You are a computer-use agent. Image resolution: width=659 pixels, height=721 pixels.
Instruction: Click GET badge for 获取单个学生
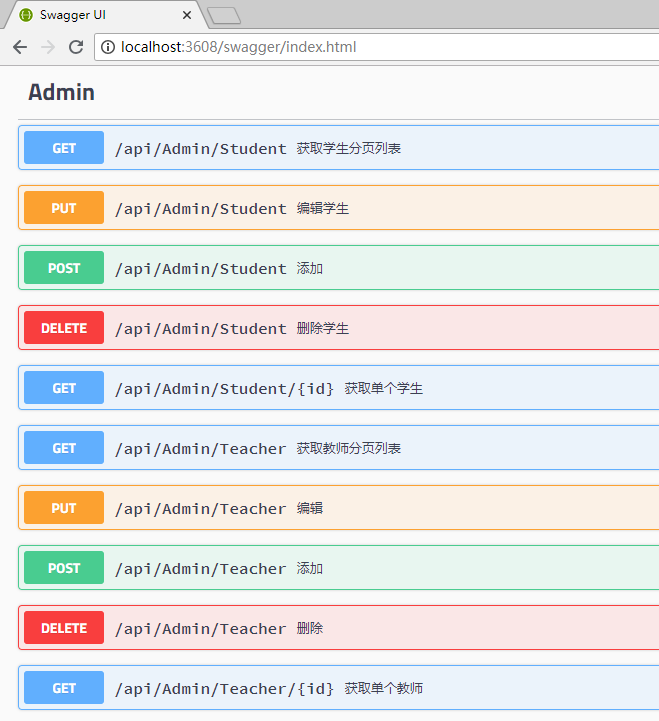pos(64,388)
